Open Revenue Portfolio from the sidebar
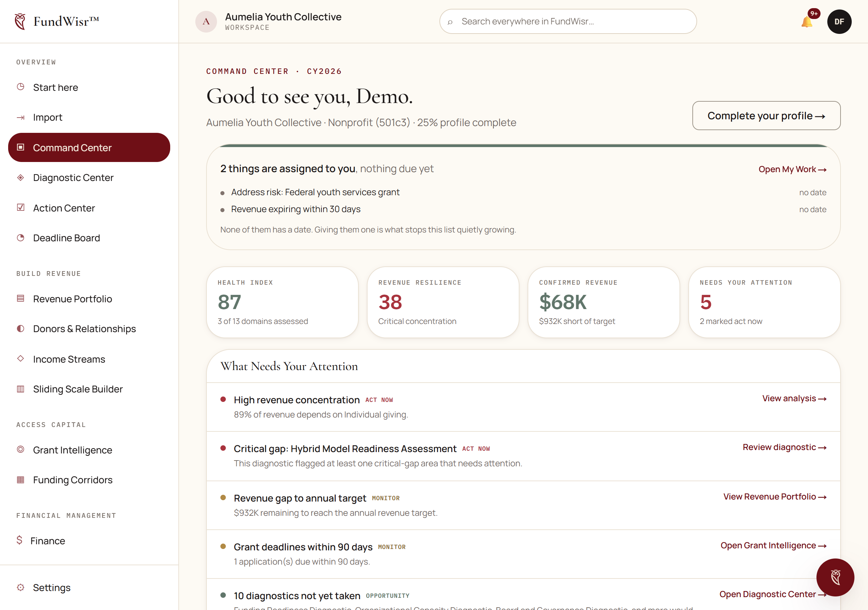This screenshot has width=868, height=610. point(89,299)
